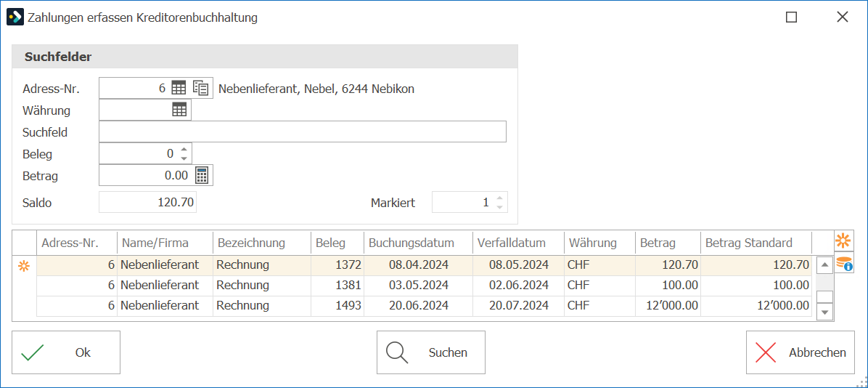Select the Beleg 1372 cell
The width and height of the screenshot is (868, 388).
tap(337, 265)
